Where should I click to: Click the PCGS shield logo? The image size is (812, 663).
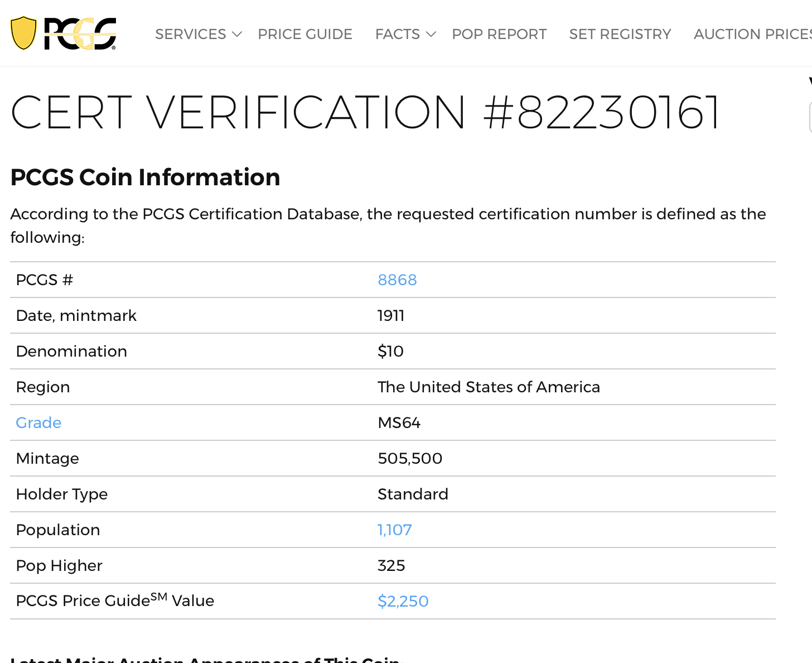pyautogui.click(x=63, y=33)
